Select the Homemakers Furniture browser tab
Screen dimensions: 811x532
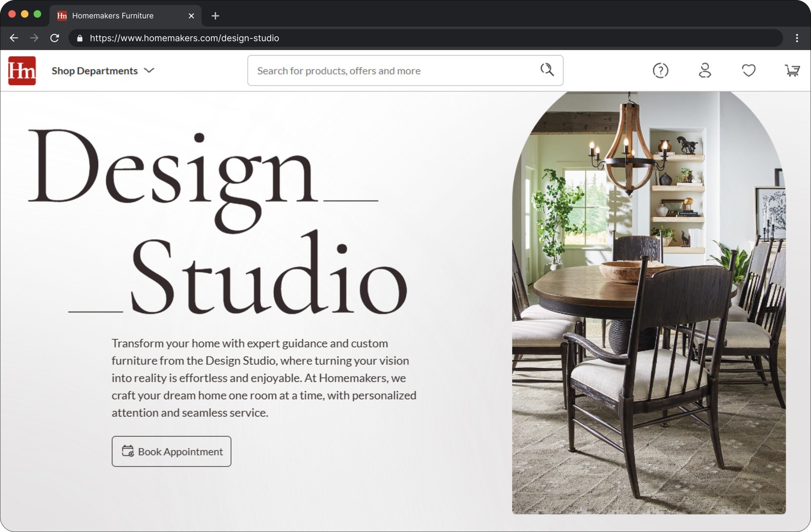(x=113, y=16)
